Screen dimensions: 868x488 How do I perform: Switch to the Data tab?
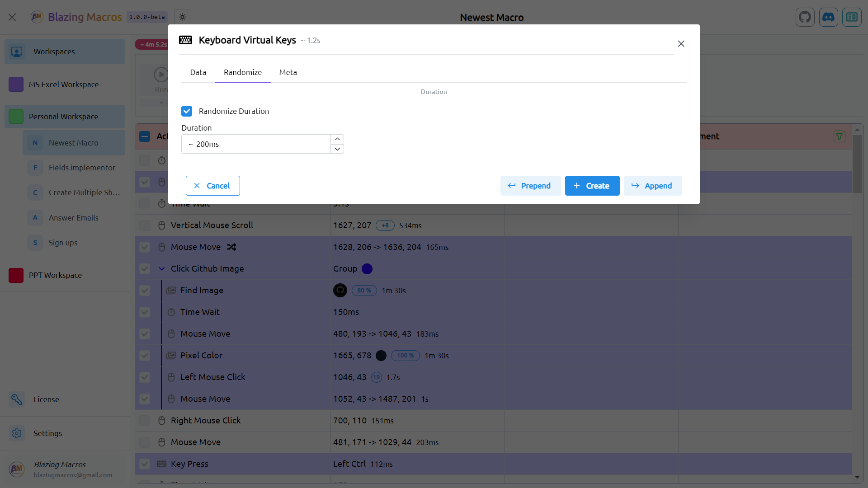click(x=198, y=72)
